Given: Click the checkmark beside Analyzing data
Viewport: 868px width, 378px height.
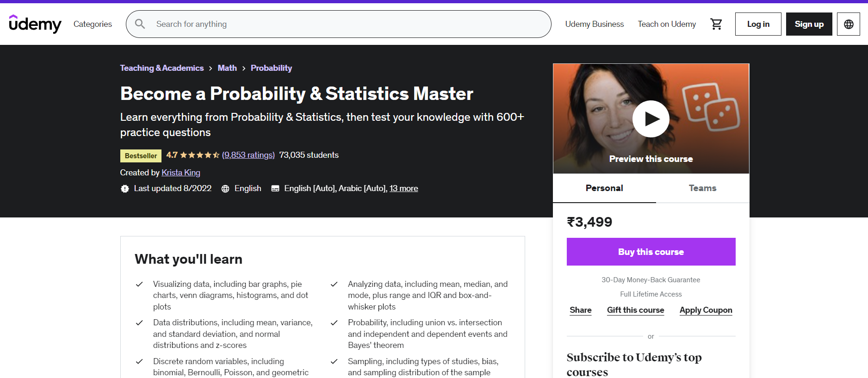Looking at the screenshot, I should coord(334,284).
